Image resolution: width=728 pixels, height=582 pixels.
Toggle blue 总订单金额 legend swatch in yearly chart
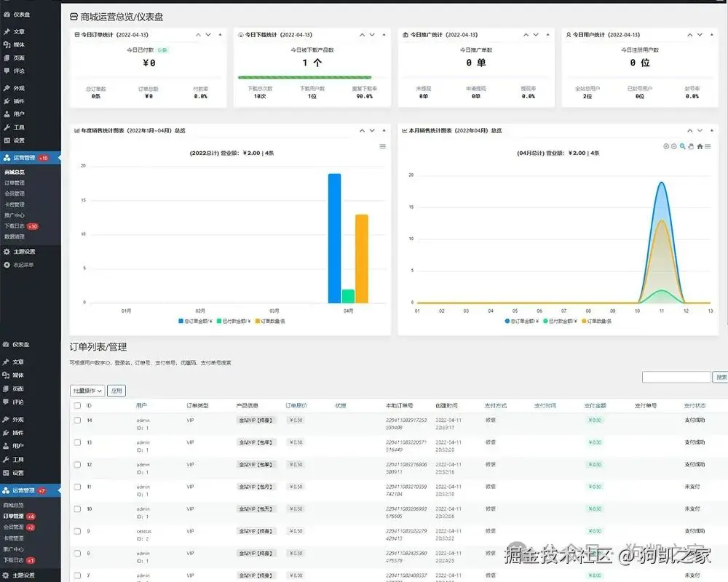click(x=181, y=321)
